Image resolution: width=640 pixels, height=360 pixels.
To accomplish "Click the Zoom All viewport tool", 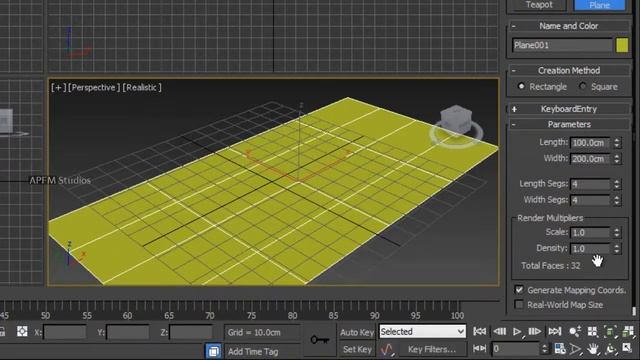I will click(593, 331).
